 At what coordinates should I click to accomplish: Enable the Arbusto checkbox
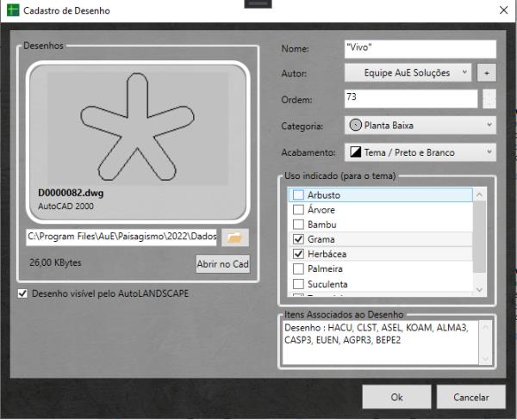pos(299,195)
